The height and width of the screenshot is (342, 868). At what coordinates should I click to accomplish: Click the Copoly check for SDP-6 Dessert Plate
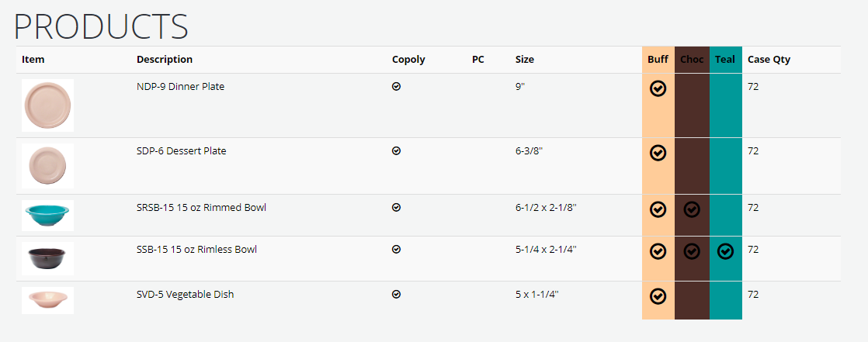(397, 150)
